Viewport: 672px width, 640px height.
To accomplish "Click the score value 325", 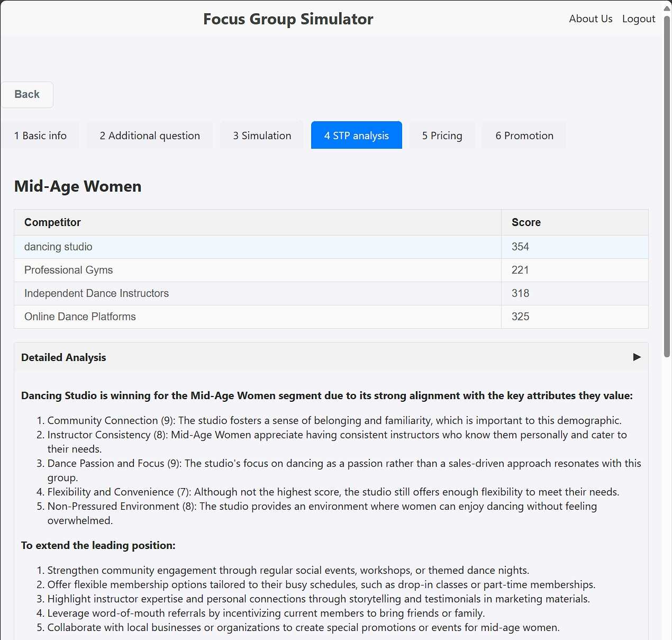I will pyautogui.click(x=520, y=317).
